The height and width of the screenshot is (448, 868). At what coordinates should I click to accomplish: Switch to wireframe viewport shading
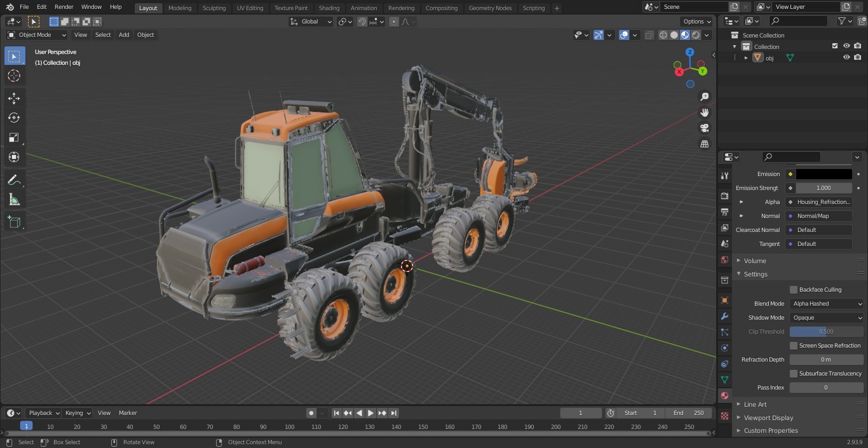[x=663, y=35]
